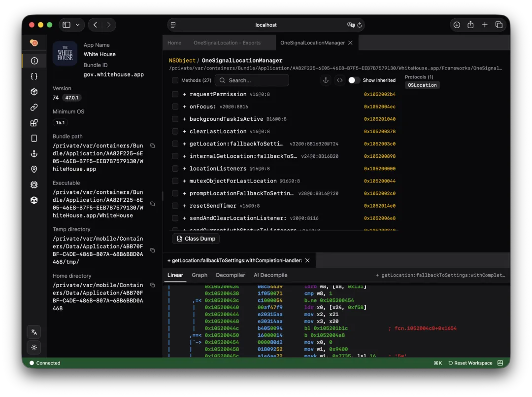Click the OSLocation protocol badge
Image resolution: width=532 pixels, height=397 pixels.
422,85
